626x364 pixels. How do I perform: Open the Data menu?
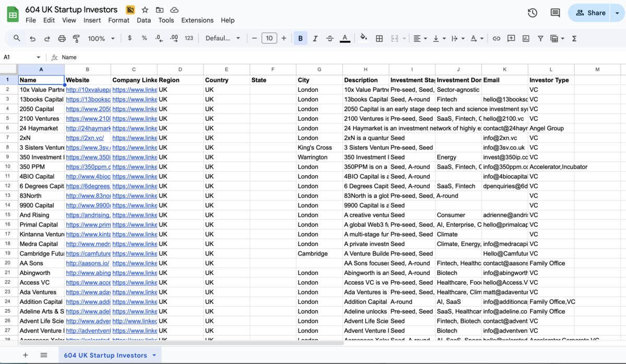click(143, 20)
